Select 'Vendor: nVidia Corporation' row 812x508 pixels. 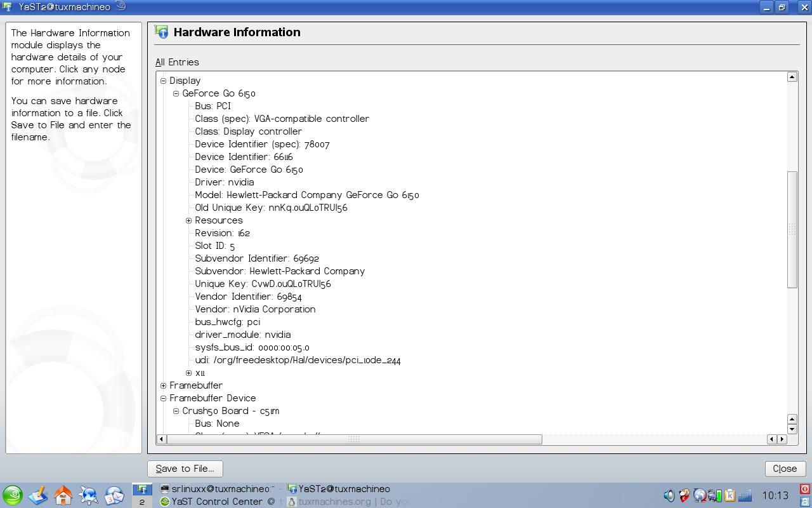click(x=255, y=309)
